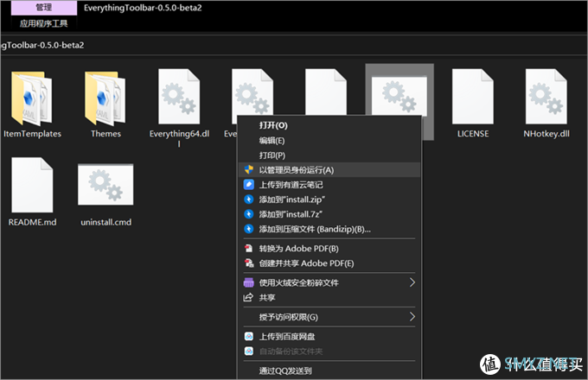Click the Themes folder name label

[105, 134]
